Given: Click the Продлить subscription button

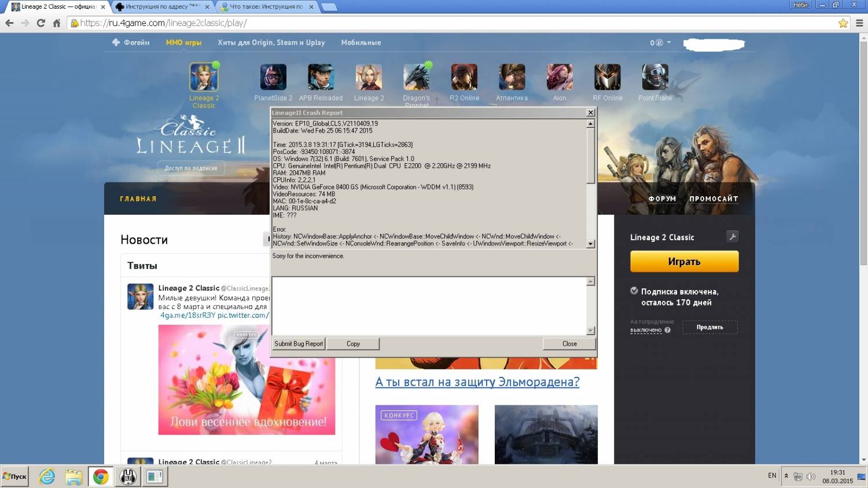Looking at the screenshot, I should pyautogui.click(x=710, y=327).
